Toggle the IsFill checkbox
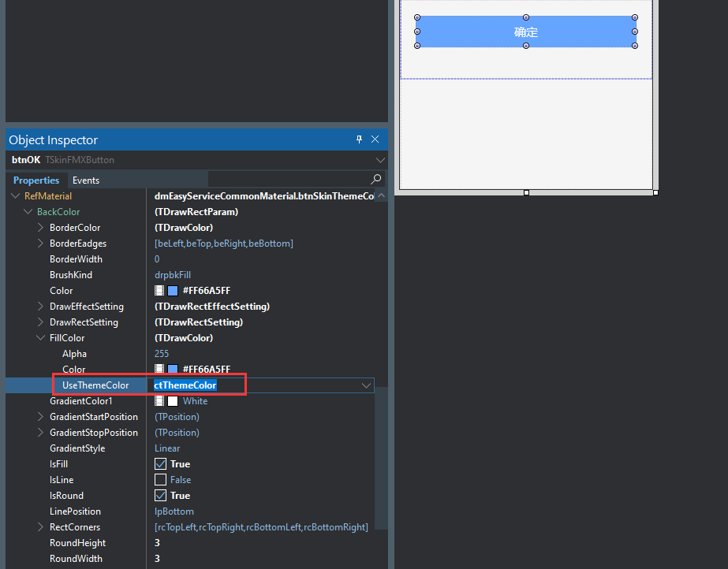This screenshot has width=728, height=569. click(x=160, y=463)
